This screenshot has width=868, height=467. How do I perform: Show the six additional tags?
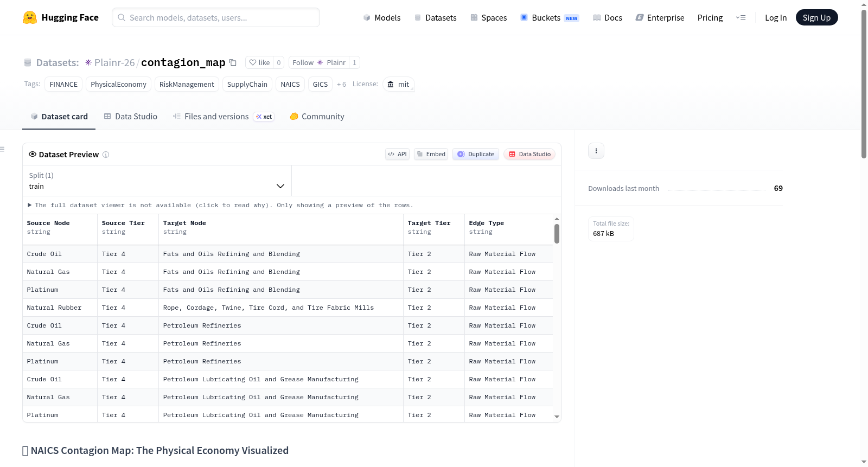coord(341,84)
